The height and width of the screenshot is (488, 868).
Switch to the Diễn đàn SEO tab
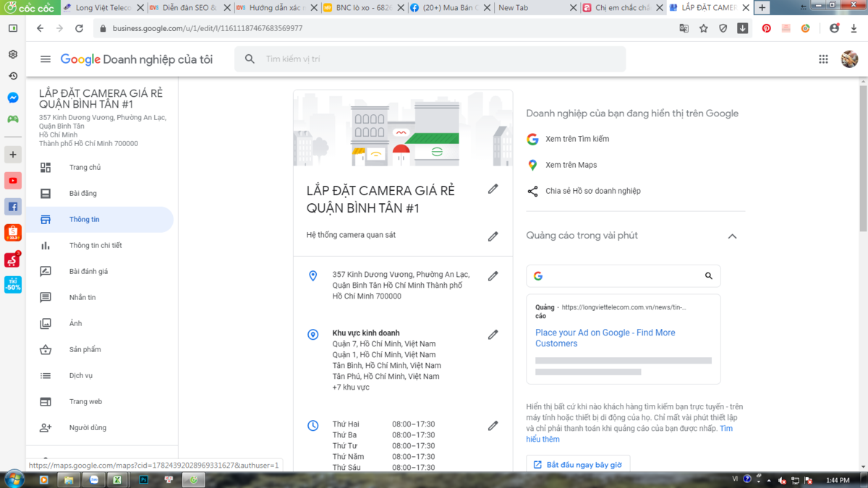coord(190,8)
